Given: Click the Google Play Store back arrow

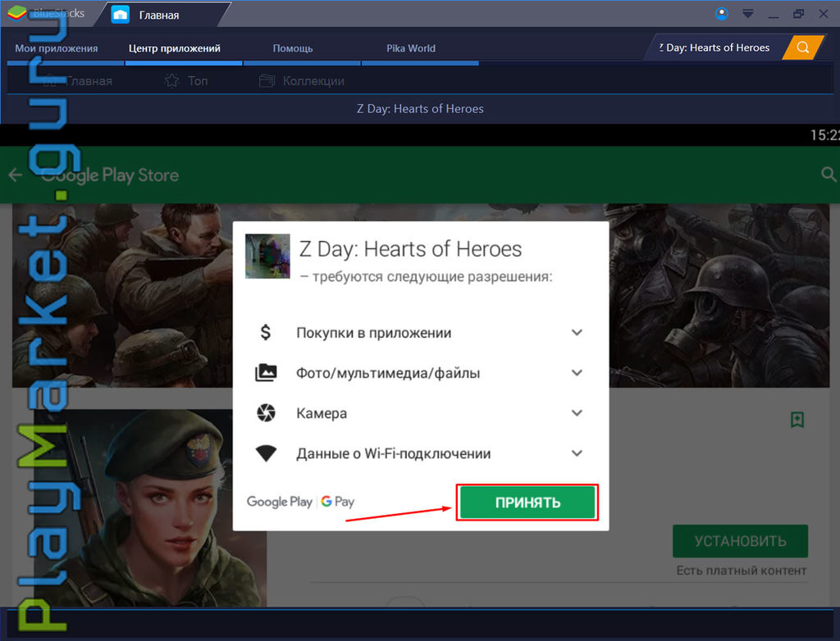Looking at the screenshot, I should pyautogui.click(x=16, y=175).
